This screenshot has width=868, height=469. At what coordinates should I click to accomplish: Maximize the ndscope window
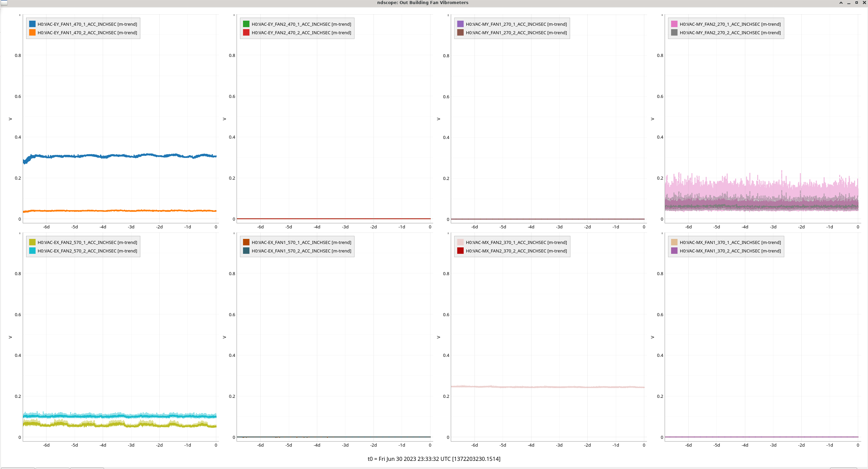(x=856, y=3)
